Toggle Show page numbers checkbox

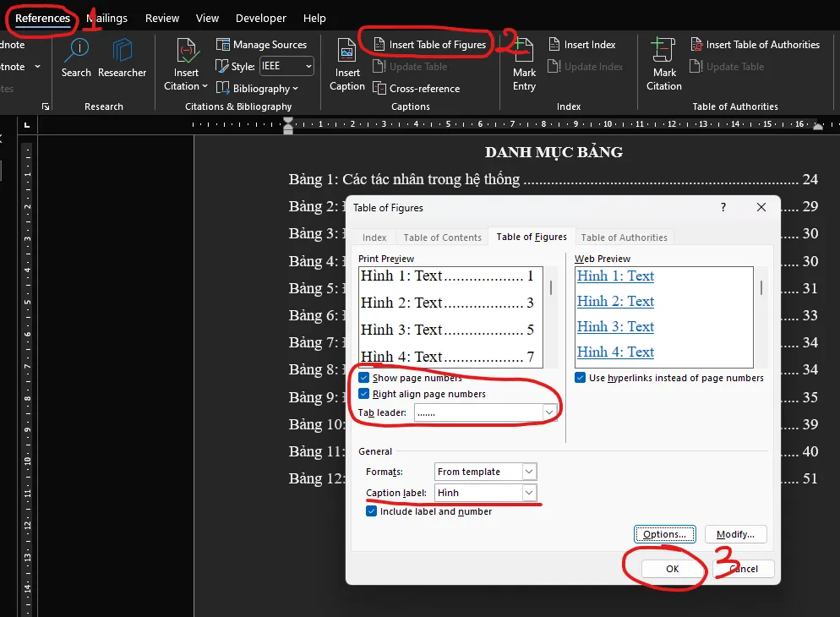(363, 378)
